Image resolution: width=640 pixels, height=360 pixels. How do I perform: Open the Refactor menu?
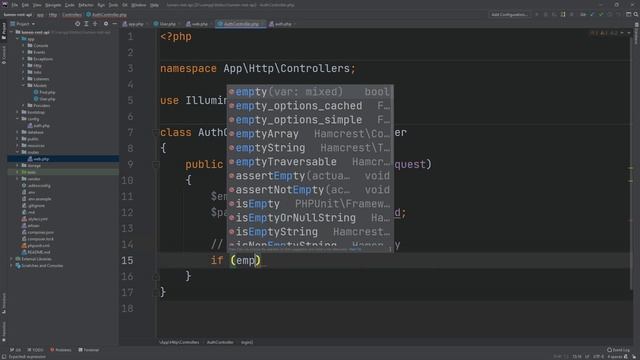tap(86, 5)
